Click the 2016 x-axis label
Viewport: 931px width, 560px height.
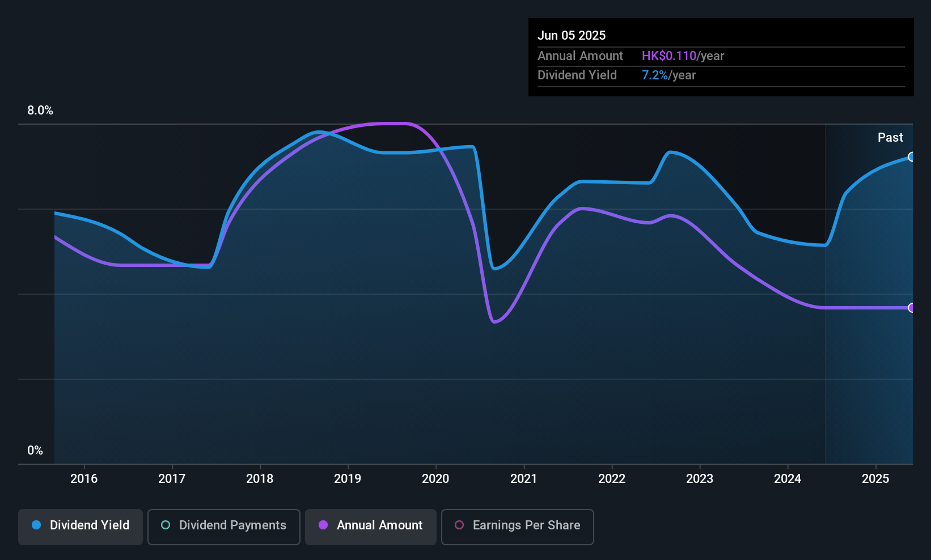coord(84,478)
